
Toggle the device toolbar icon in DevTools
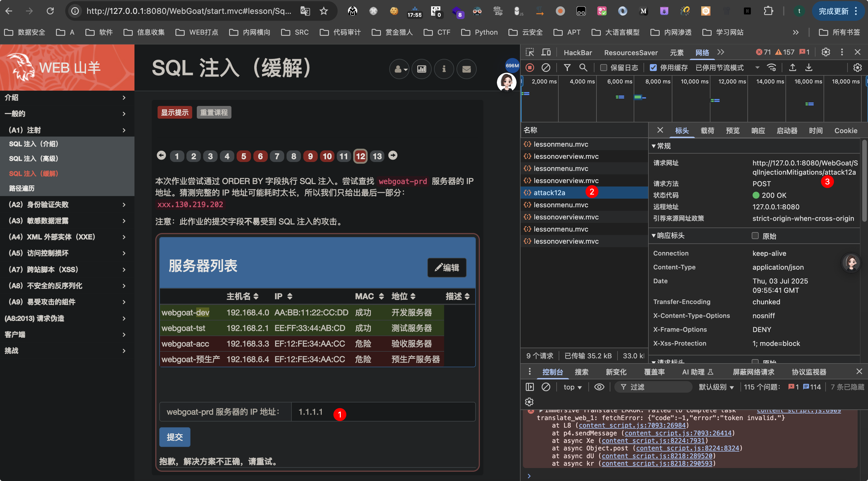546,52
